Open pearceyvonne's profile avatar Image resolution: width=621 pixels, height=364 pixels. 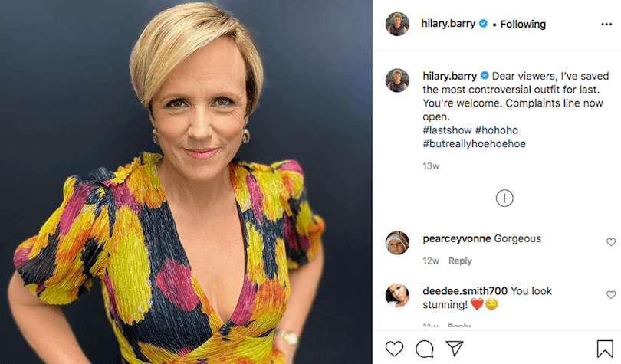[x=397, y=243]
